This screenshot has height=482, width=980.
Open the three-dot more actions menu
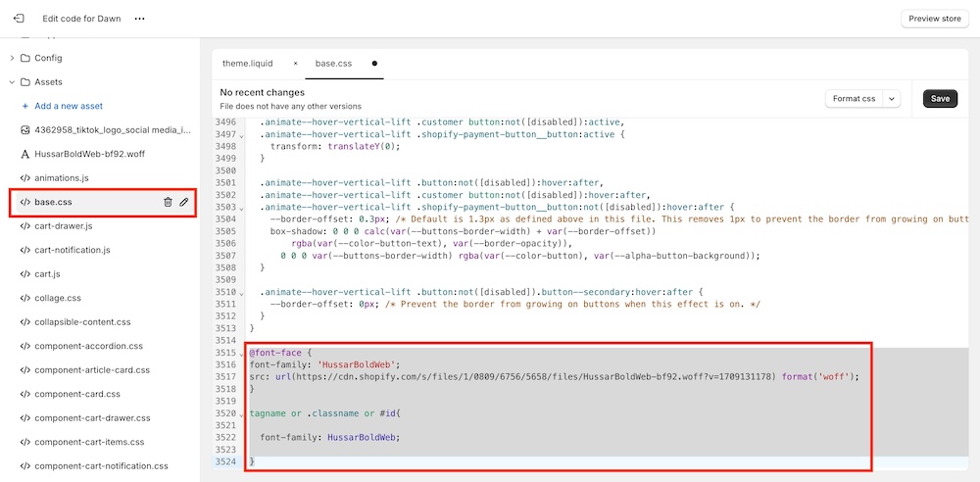(x=139, y=19)
